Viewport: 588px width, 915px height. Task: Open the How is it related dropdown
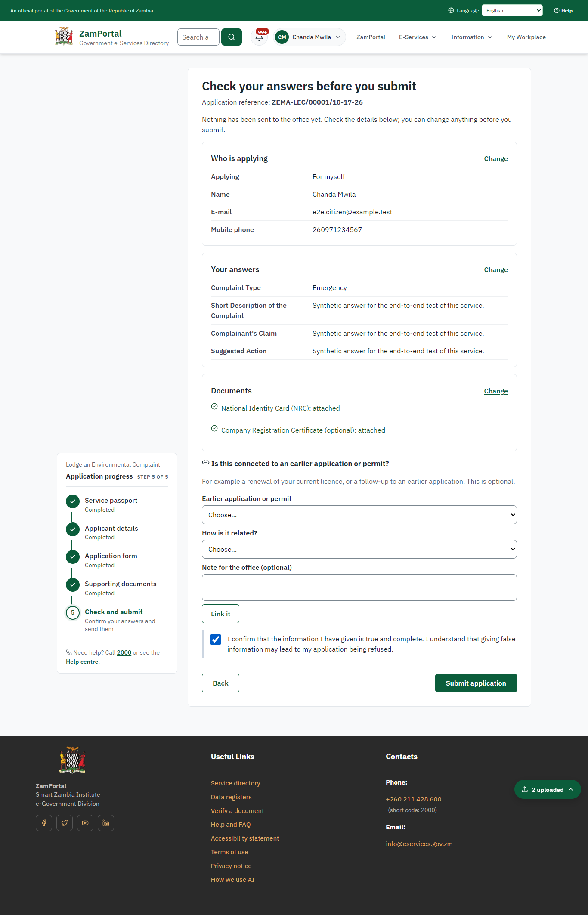click(x=359, y=549)
